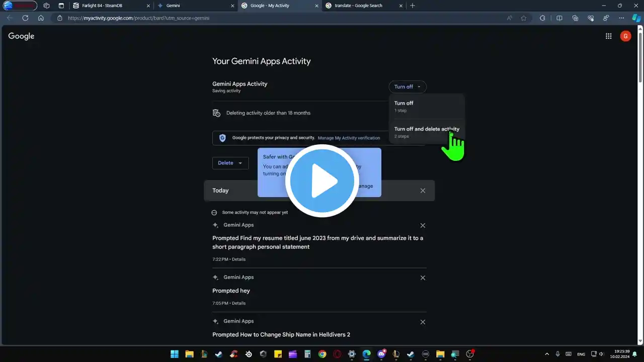Open Details for the 7:22 PM entry
Viewport: 644px width, 362px height.
(238, 259)
